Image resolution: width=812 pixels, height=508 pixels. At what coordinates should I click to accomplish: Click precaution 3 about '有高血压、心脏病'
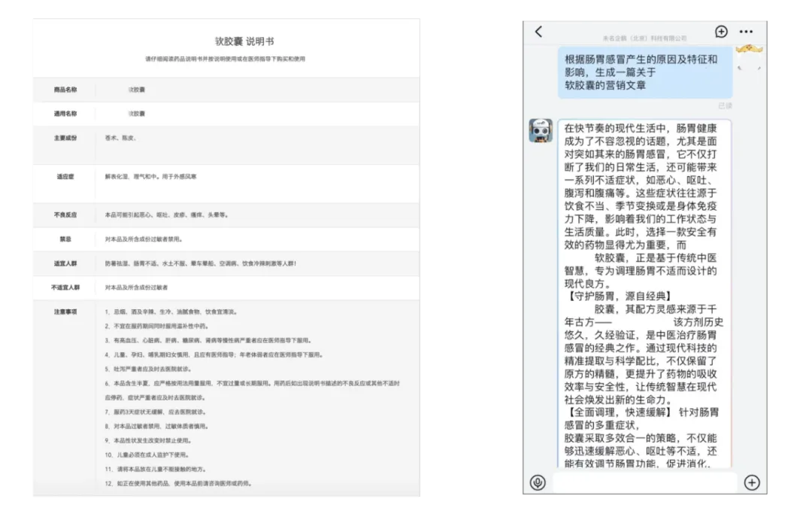point(209,341)
